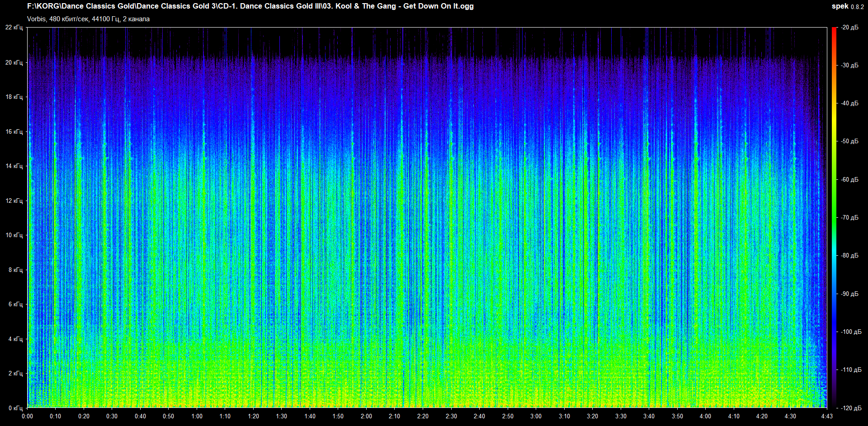The height and width of the screenshot is (426, 868).
Task: Click the 4:20 time axis label
Action: pyautogui.click(x=762, y=416)
